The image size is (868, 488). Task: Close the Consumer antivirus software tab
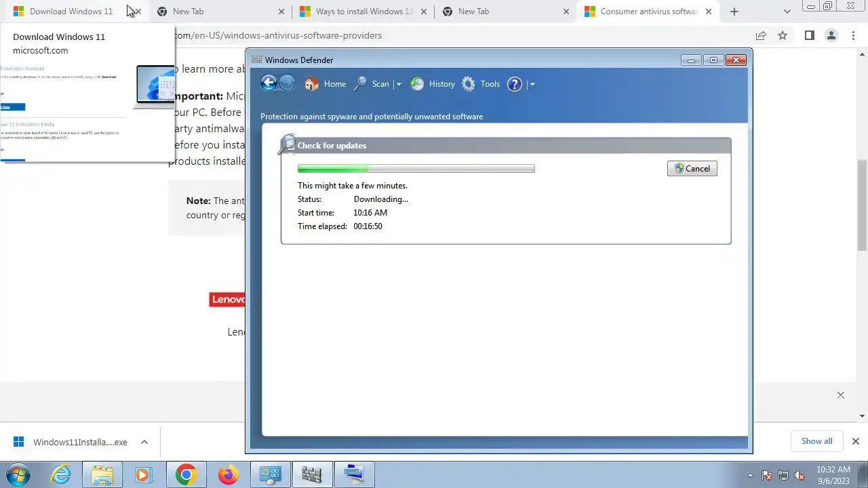click(x=709, y=12)
